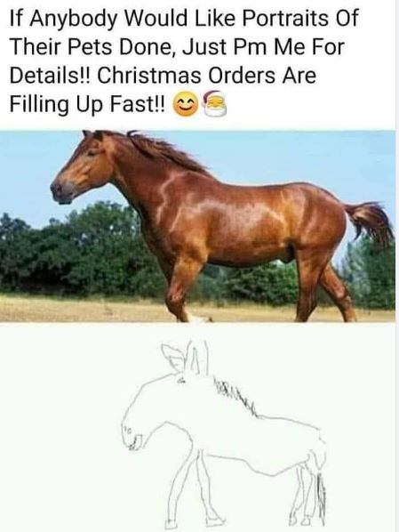Open the brown horse photograph
The height and width of the screenshot is (532, 399).
[197, 226]
